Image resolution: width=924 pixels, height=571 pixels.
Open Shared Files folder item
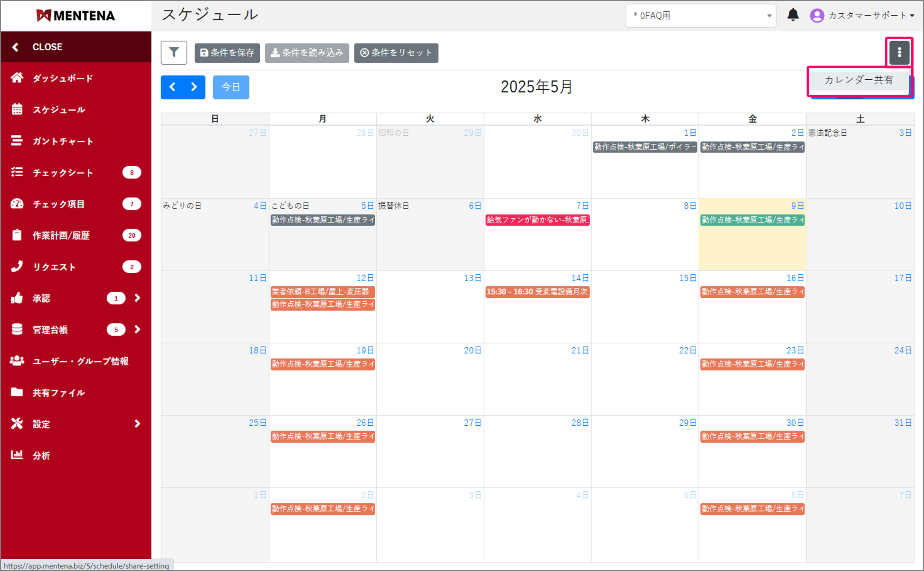58,392
